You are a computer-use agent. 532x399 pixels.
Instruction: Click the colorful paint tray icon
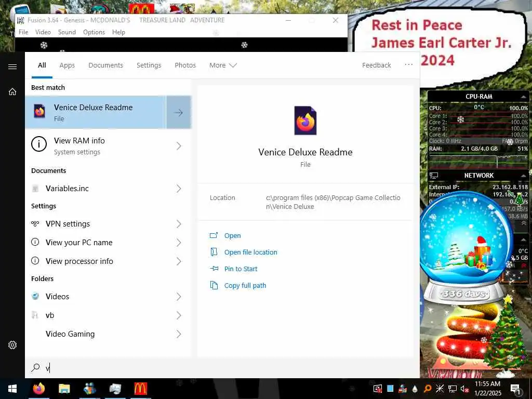403,389
